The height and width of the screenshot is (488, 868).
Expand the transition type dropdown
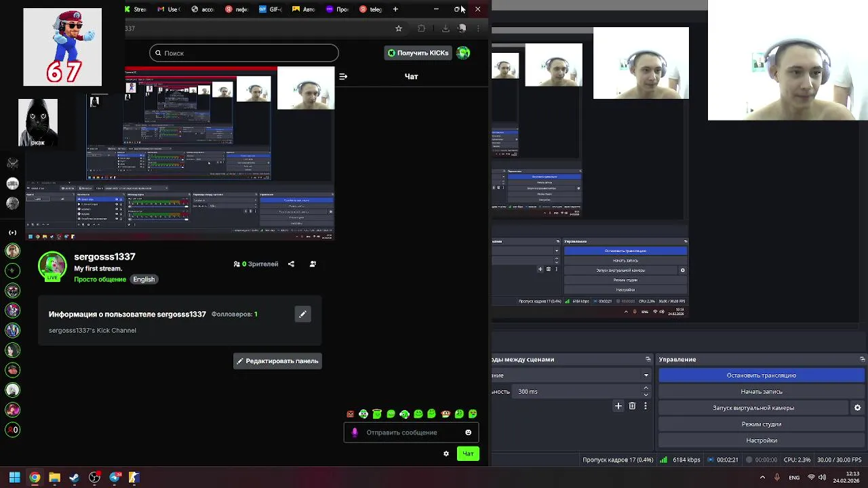tap(646, 375)
